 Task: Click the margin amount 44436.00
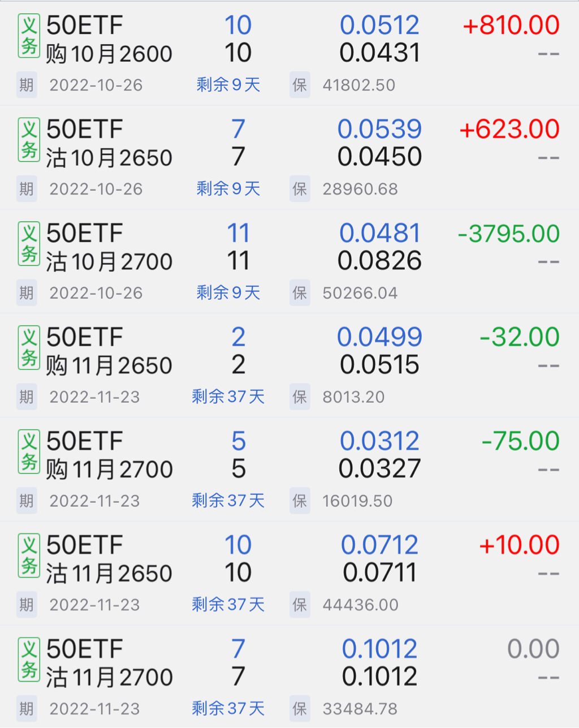point(360,605)
